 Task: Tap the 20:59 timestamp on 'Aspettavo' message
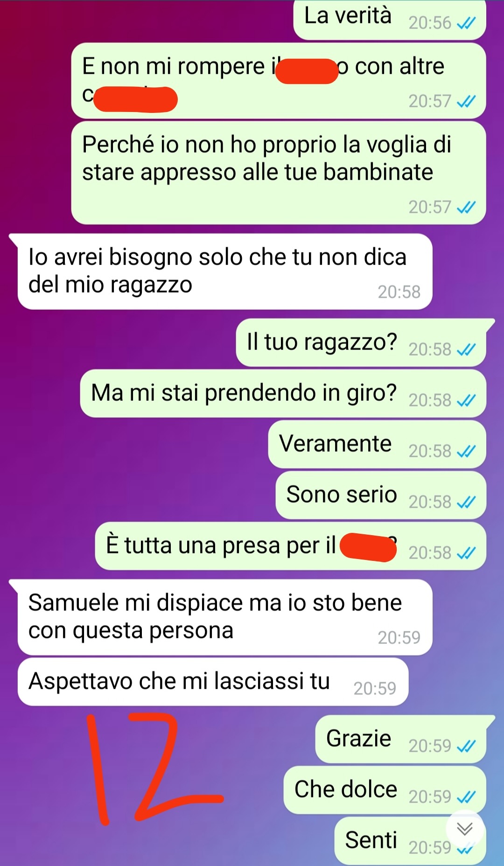pos(375,689)
